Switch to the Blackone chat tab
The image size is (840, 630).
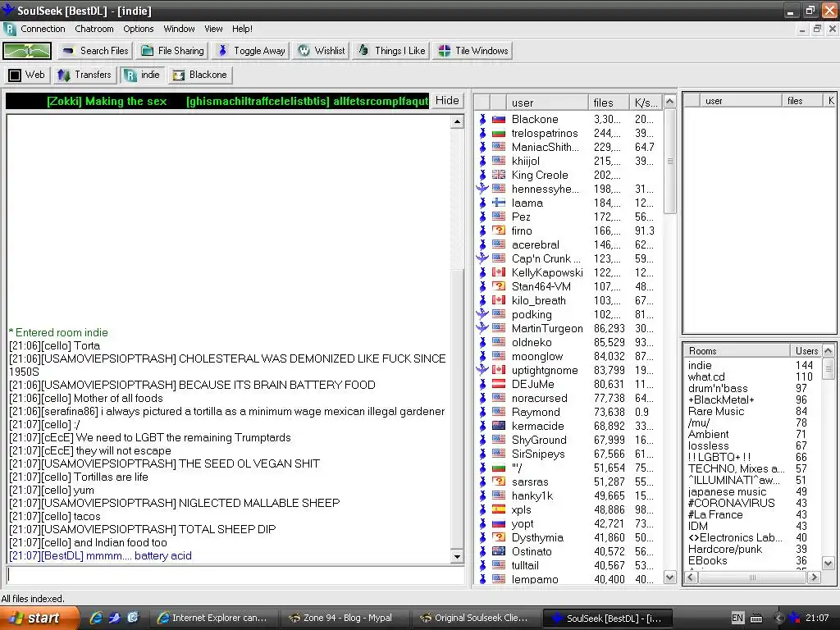[x=200, y=75]
